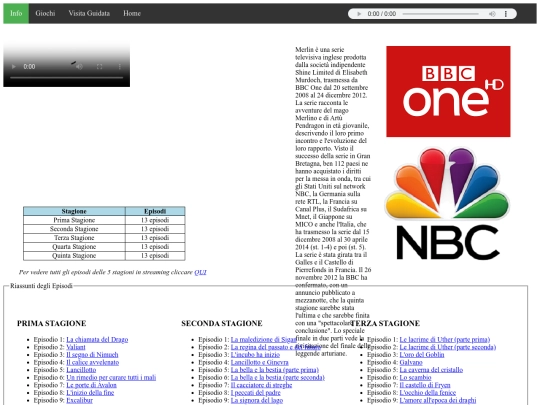Image resolution: width=540 pixels, height=405 pixels.
Task: Select the Quinta Stagione table cell
Action: pos(74,256)
